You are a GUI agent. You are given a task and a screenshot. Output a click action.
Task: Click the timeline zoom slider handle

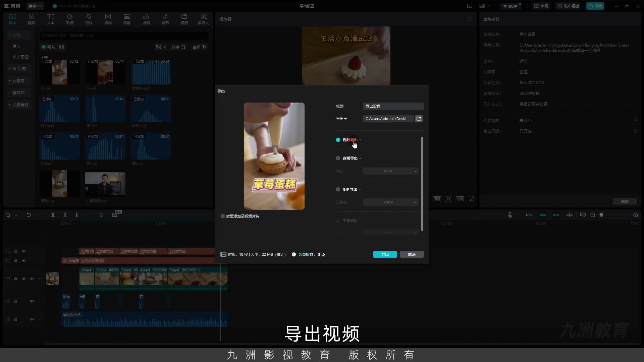pyautogui.click(x=601, y=215)
